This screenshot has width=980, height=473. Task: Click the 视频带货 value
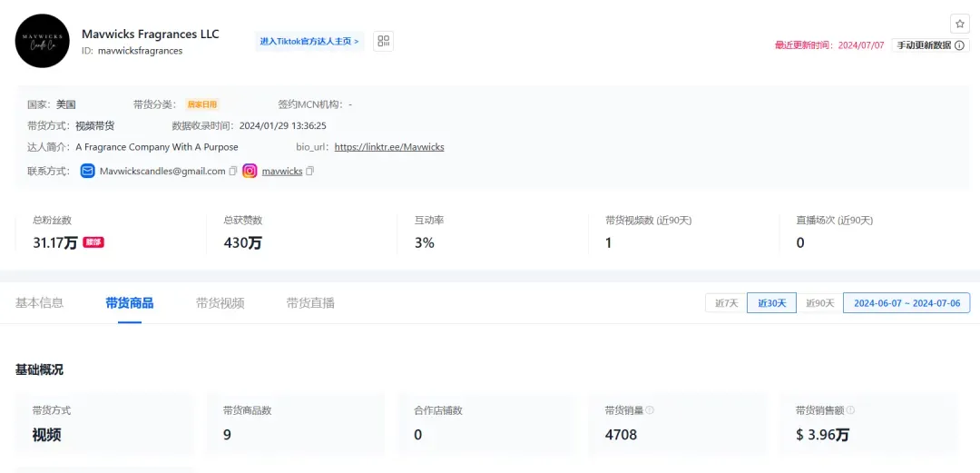coord(95,126)
